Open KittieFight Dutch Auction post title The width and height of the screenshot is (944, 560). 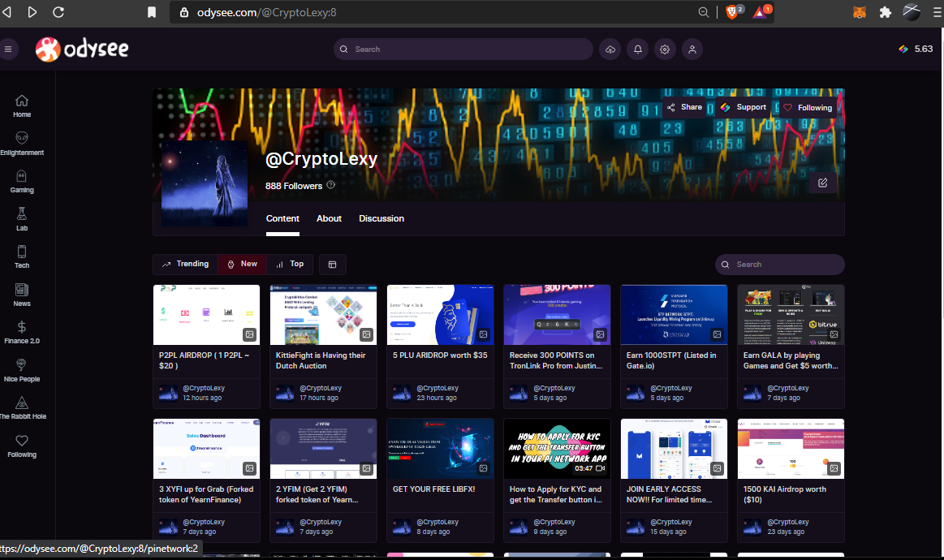[321, 360]
